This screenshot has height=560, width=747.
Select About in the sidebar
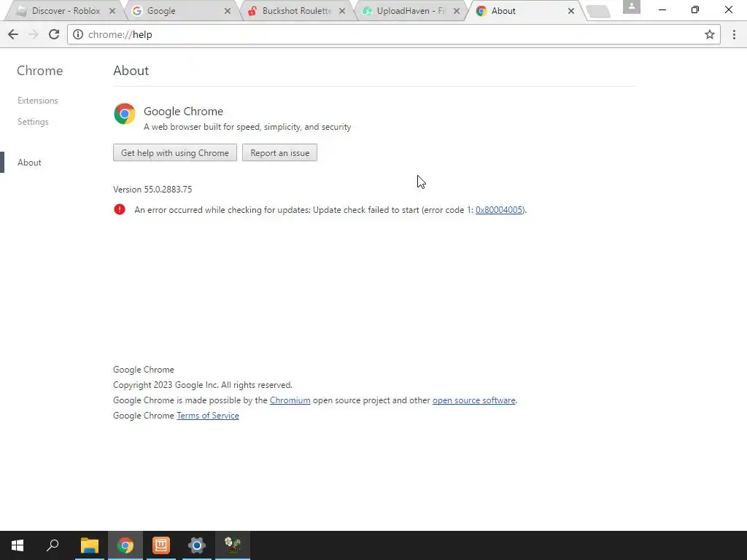click(29, 163)
